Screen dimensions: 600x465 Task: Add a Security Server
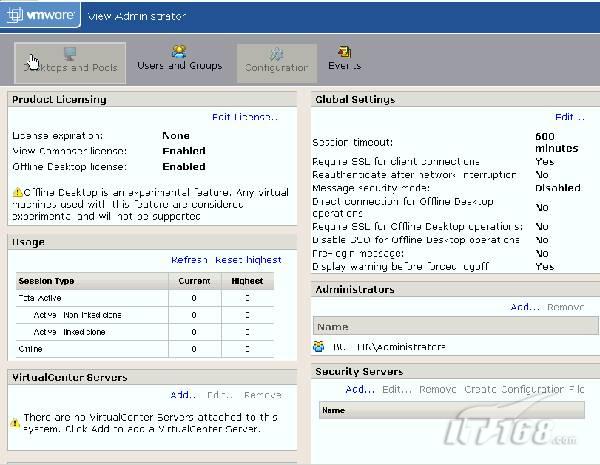tap(360, 389)
